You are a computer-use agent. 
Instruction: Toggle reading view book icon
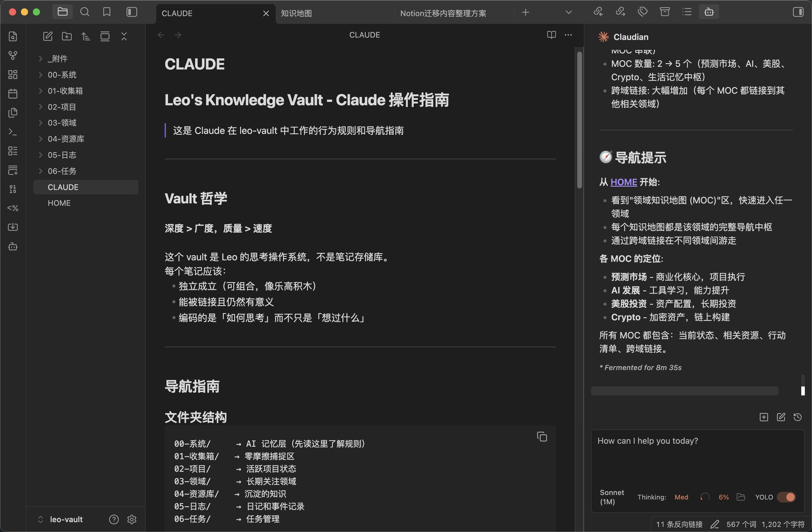tap(551, 35)
